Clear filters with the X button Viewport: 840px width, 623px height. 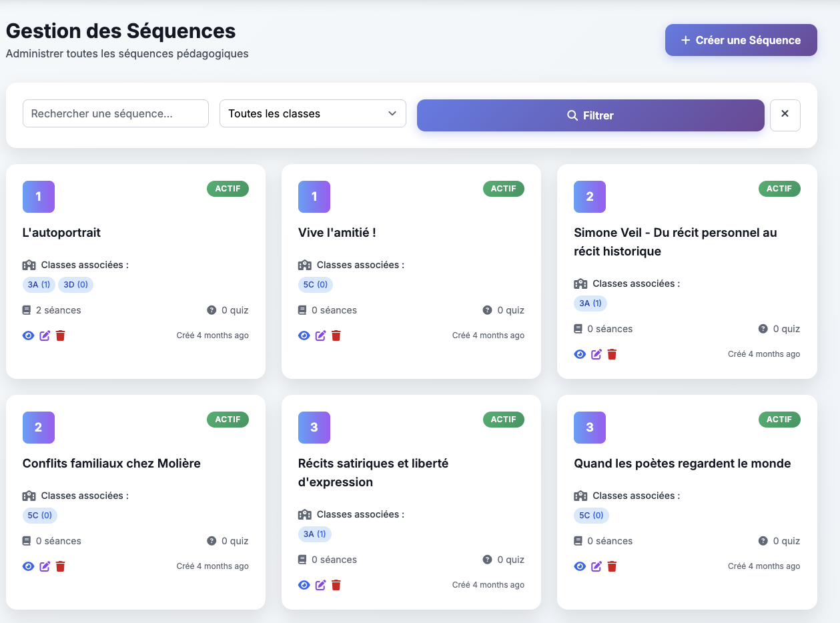click(x=785, y=115)
